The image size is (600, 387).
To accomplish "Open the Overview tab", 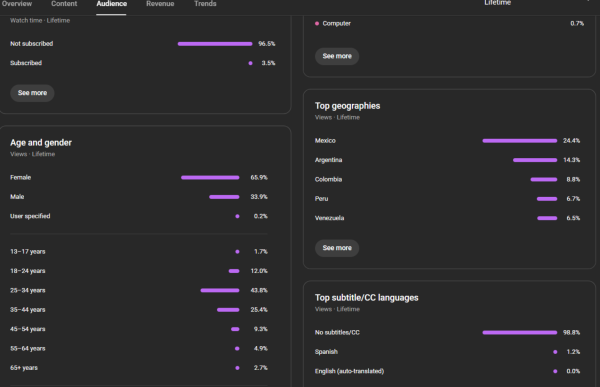I will [17, 4].
